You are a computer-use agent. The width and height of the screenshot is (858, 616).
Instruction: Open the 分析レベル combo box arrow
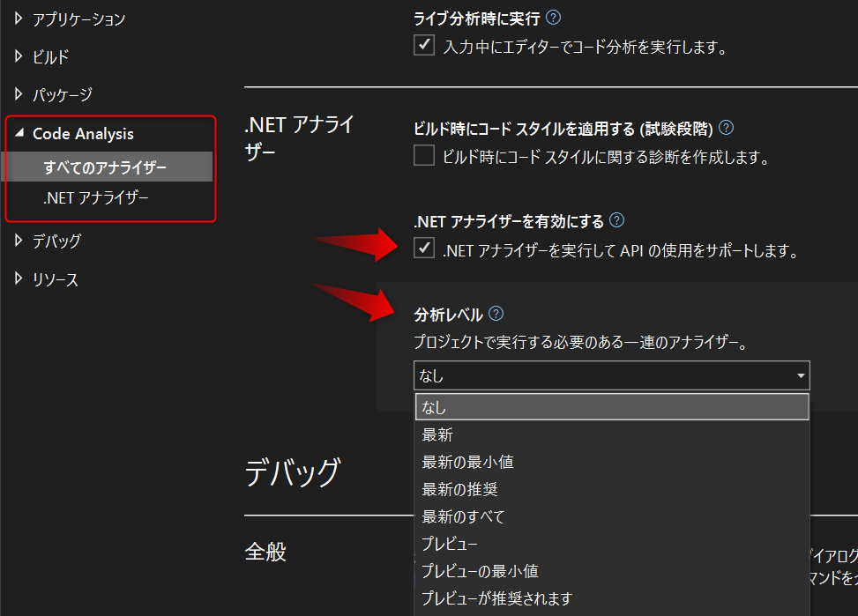point(800,376)
